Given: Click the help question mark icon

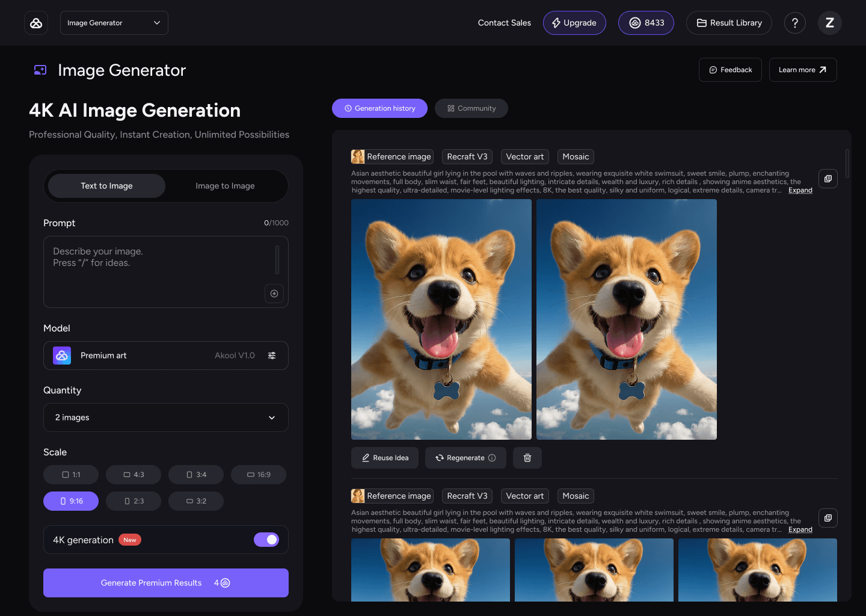Looking at the screenshot, I should point(795,23).
